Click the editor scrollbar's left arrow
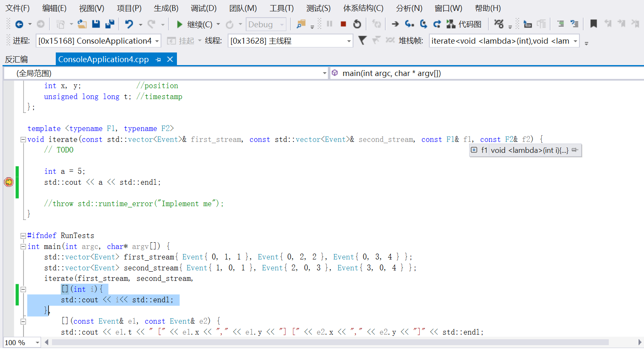 (x=47, y=342)
